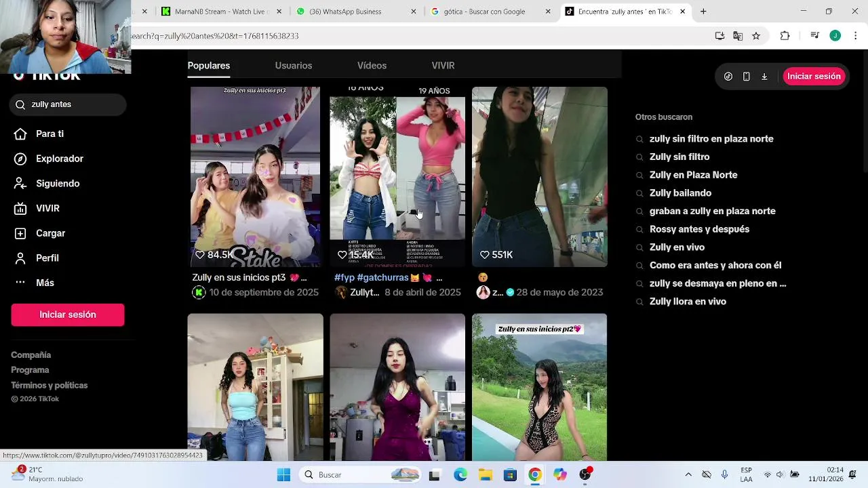Open the Chrome profile avatar J
This screenshot has height=488, width=868.
click(x=835, y=36)
